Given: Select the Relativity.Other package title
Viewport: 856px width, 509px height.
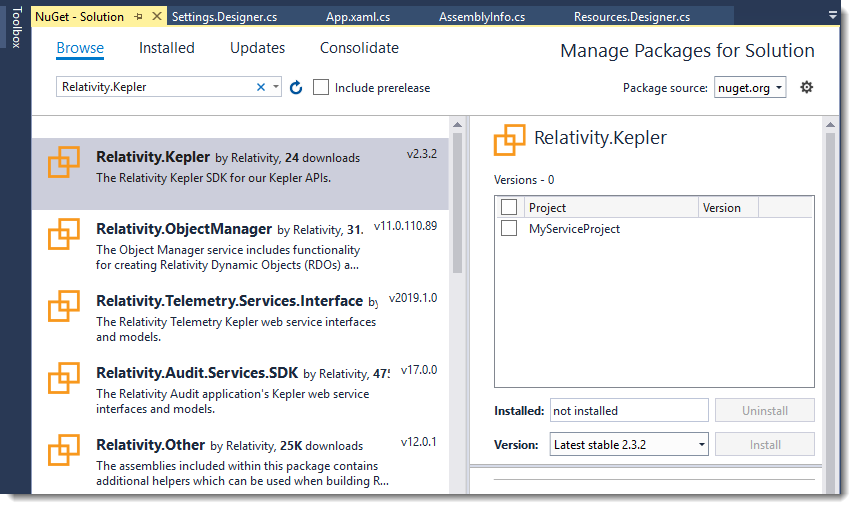Looking at the screenshot, I should [x=151, y=445].
